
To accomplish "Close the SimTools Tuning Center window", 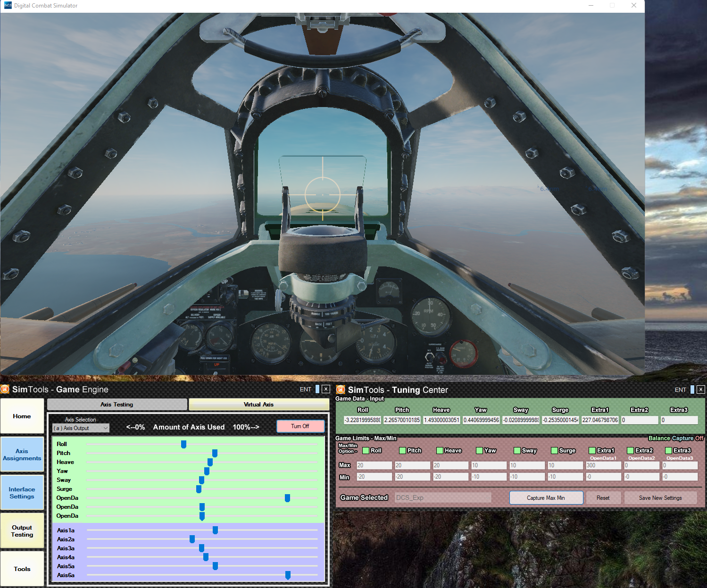I will click(x=701, y=389).
